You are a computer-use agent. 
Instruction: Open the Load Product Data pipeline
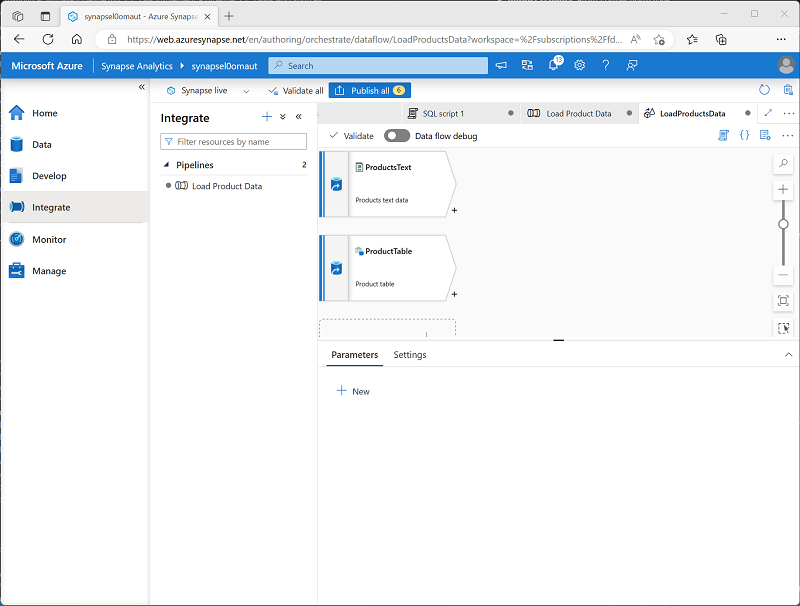pyautogui.click(x=227, y=186)
